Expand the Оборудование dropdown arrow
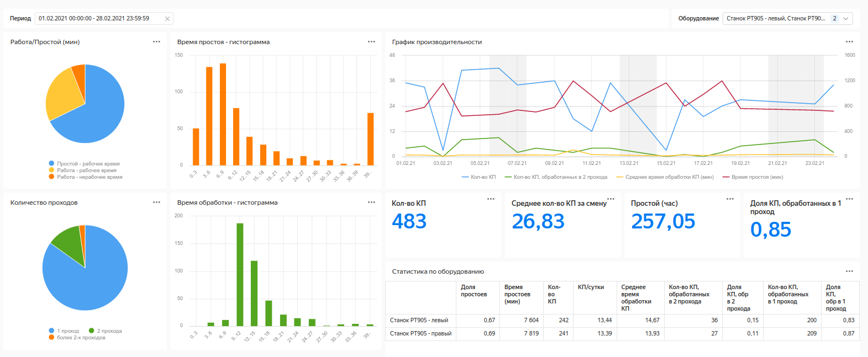Image resolution: width=868 pixels, height=357 pixels. (845, 19)
